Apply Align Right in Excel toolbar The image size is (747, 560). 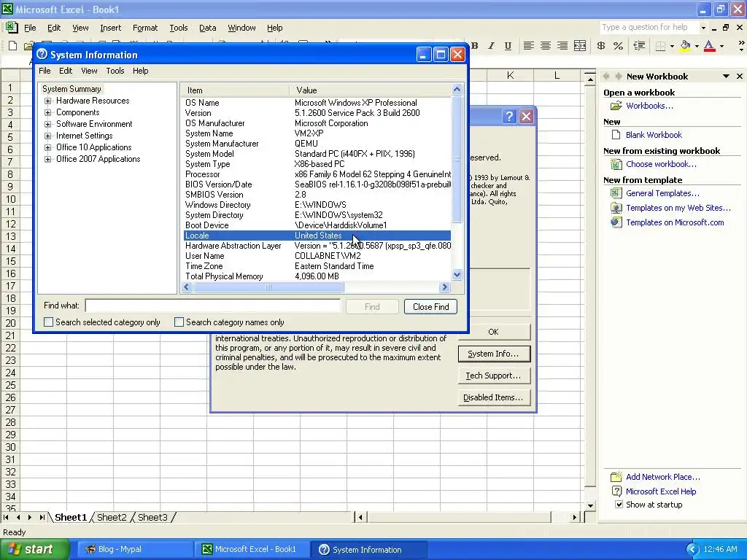562,46
